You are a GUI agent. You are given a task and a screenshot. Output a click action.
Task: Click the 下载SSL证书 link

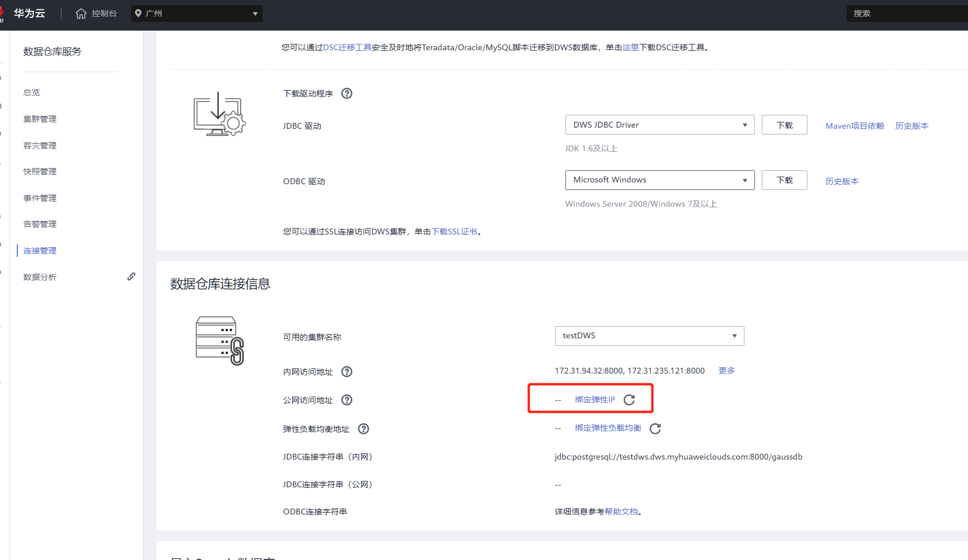pyautogui.click(x=455, y=232)
